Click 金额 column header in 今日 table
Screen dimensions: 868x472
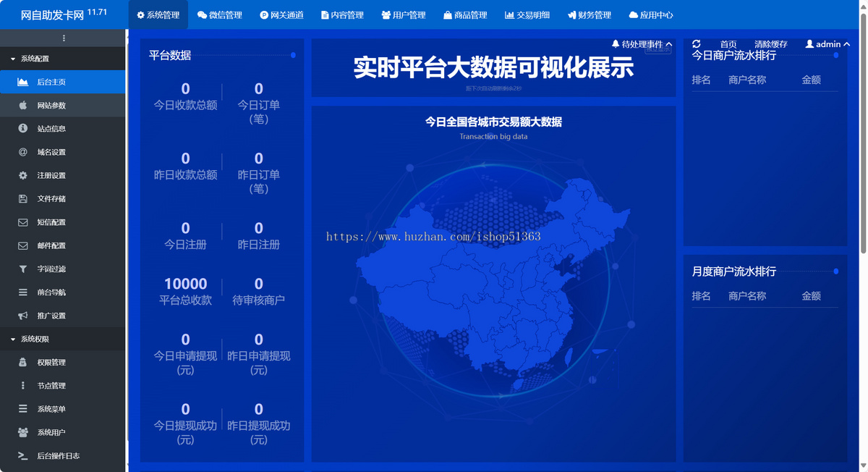pyautogui.click(x=812, y=80)
